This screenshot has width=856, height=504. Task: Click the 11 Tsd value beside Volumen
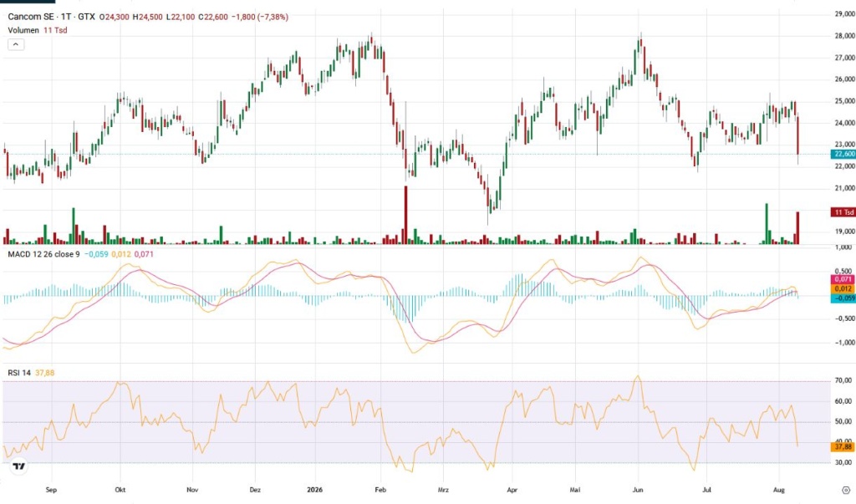tap(55, 30)
